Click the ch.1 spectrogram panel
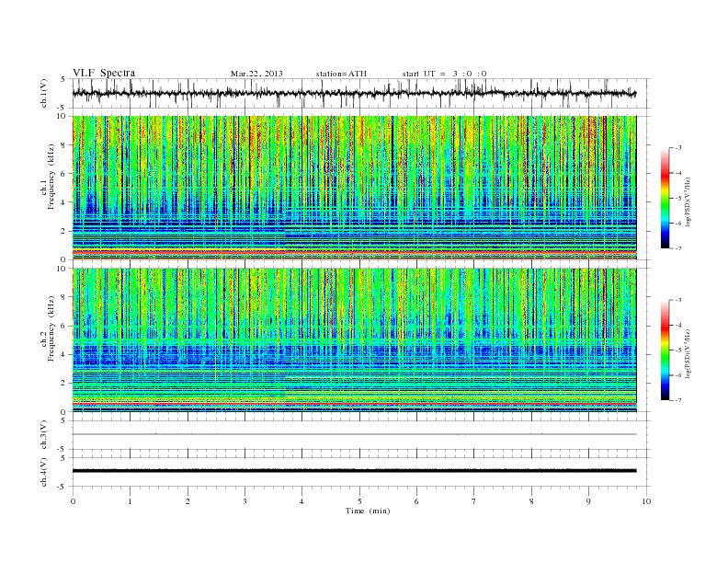Image resolution: width=728 pixels, height=563 pixels. [354, 188]
